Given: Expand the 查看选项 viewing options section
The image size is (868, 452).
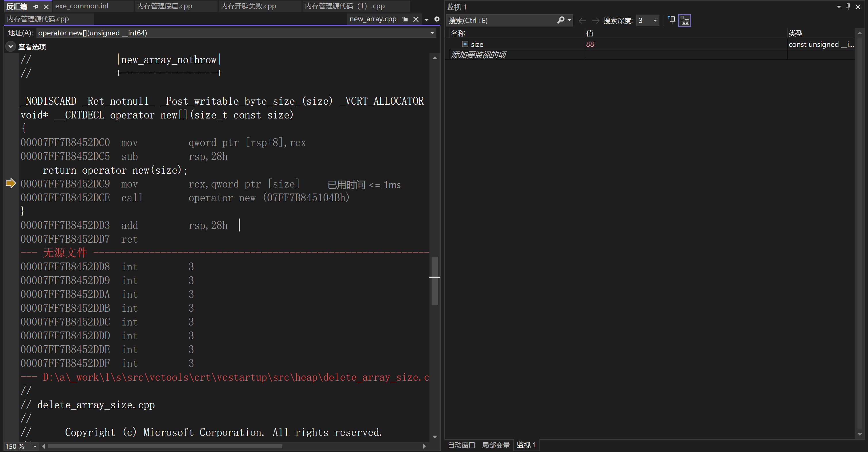Looking at the screenshot, I should 11,47.
